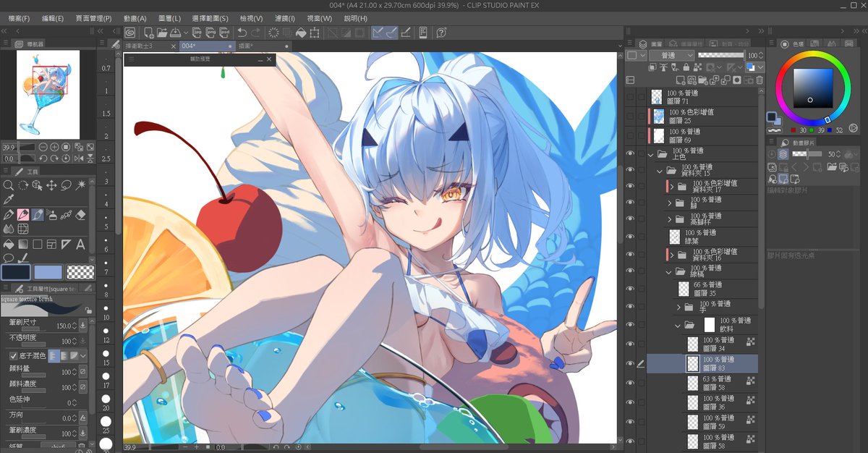Toggle the 底子混色 checkbox

(13, 355)
